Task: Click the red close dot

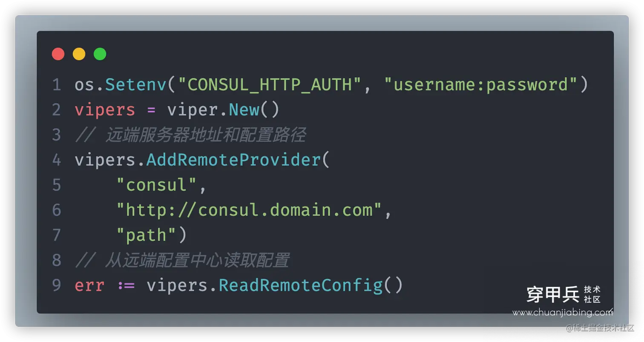Action: (x=58, y=54)
